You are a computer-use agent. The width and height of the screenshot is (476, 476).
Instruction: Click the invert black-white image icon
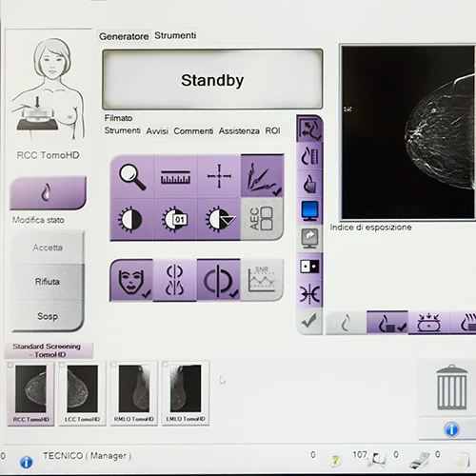point(309,267)
